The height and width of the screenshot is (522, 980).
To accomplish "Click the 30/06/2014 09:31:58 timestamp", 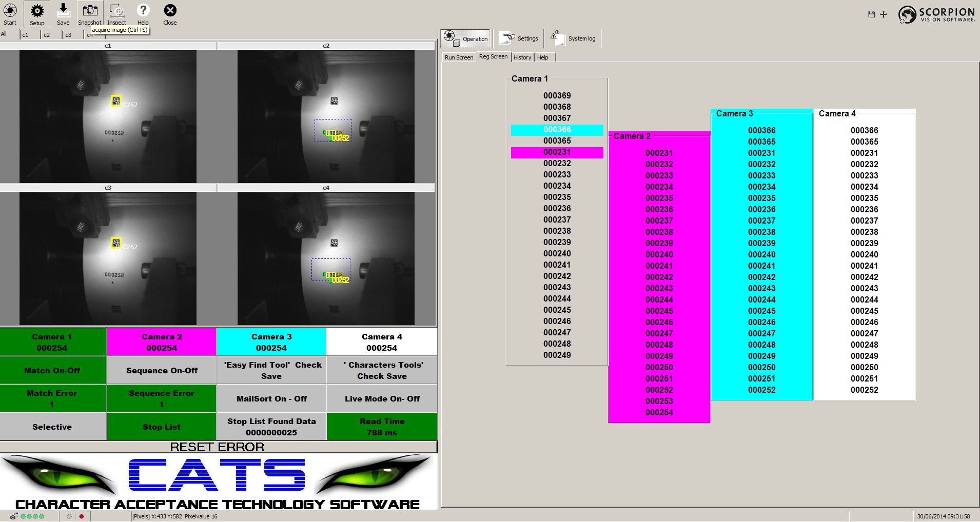I will pos(944,516).
